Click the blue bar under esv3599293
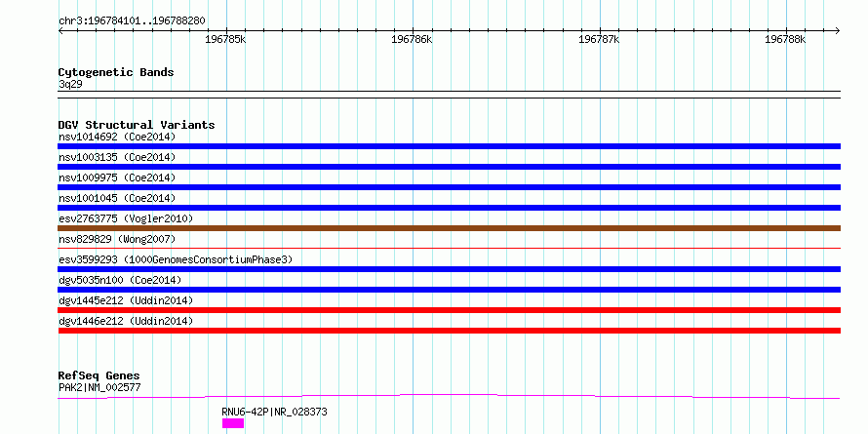Image resolution: width=868 pixels, height=434 pixels. coord(449,269)
